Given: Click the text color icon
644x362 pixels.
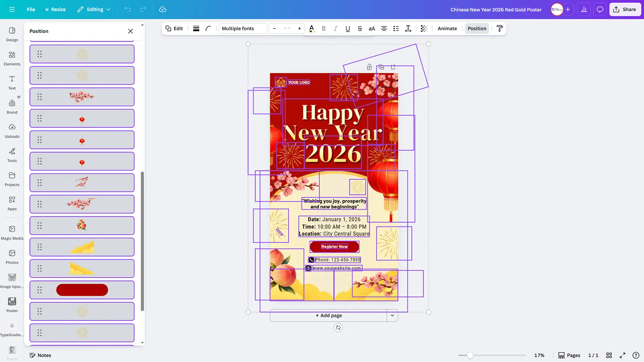Looking at the screenshot, I should [x=312, y=29].
